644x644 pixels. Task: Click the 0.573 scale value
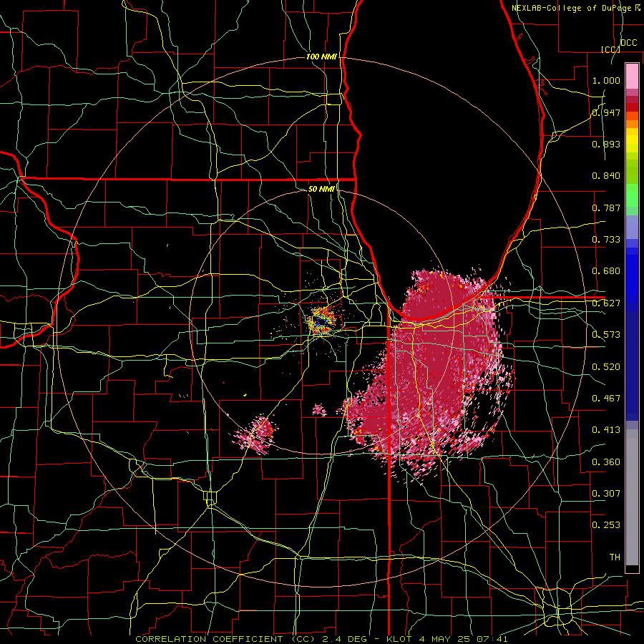click(606, 335)
